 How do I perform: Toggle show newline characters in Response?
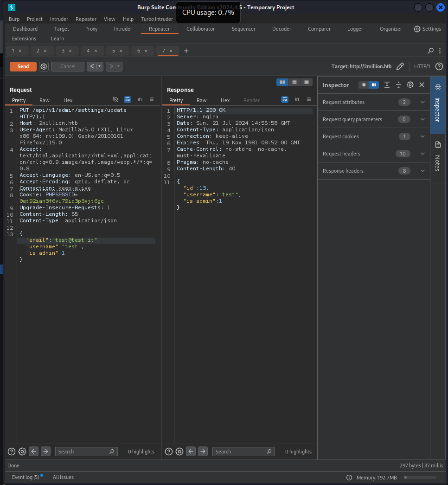click(297, 99)
